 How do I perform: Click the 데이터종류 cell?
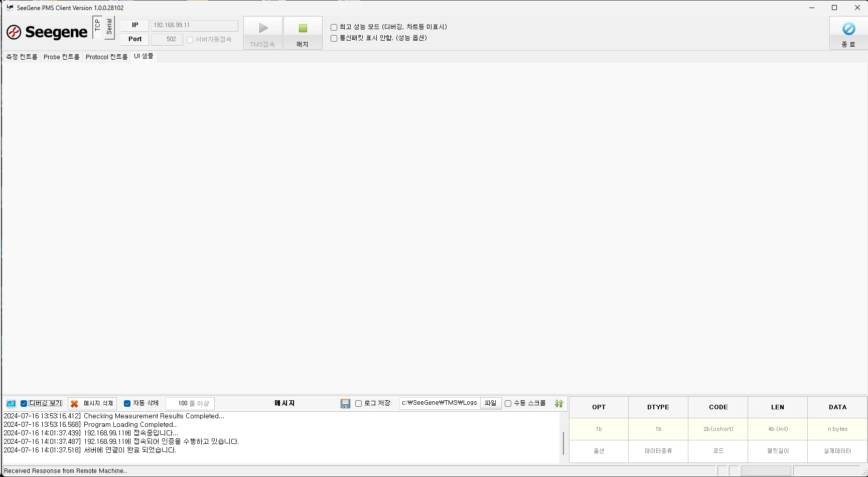coord(658,451)
